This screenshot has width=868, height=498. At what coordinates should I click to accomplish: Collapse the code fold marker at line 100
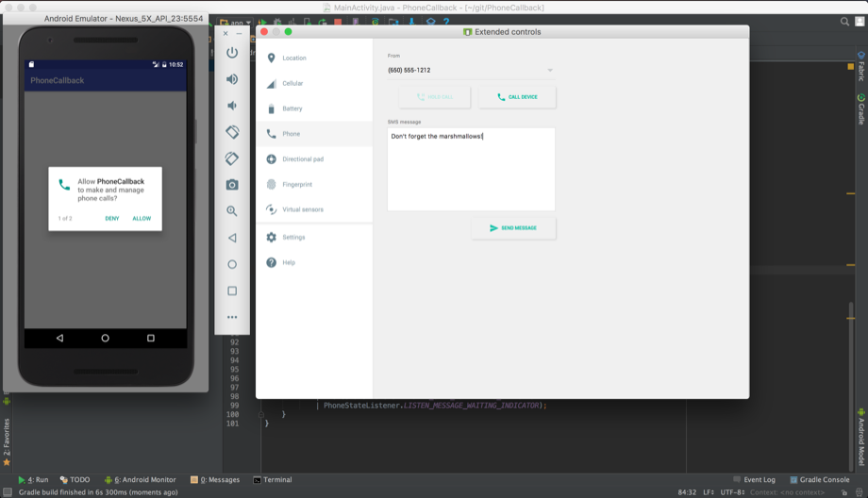pos(261,414)
